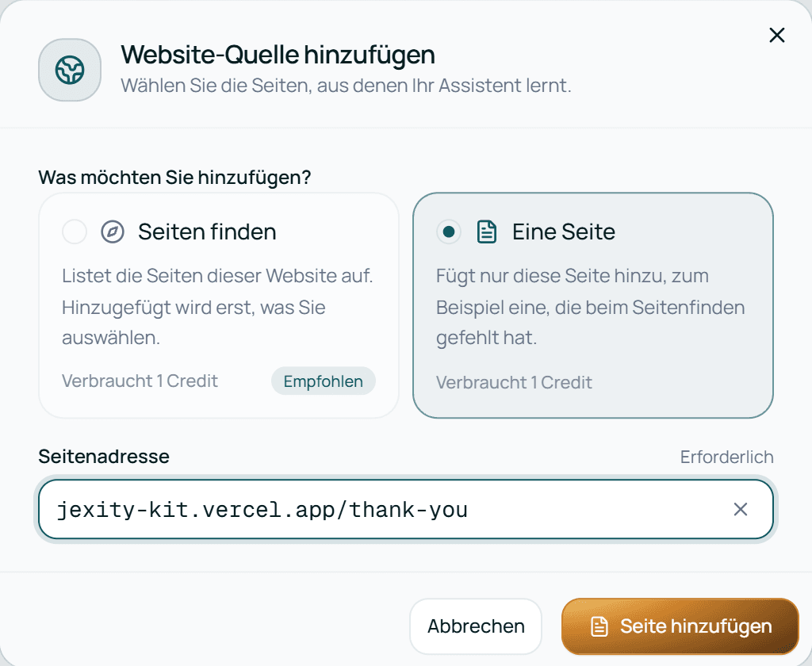
Task: Click the 'Website-Quelle hinzufügen' heading
Action: [278, 55]
